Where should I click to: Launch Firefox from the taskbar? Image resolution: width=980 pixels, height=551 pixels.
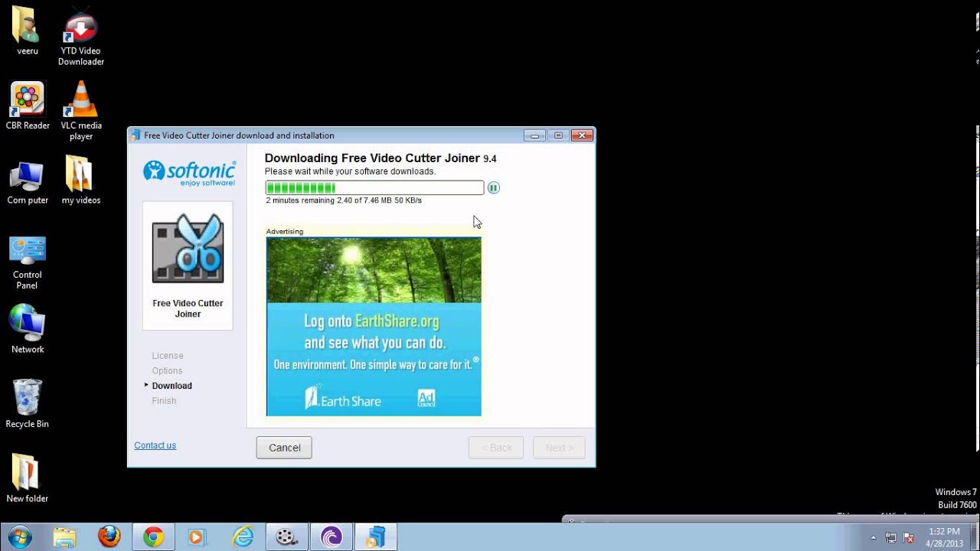(x=109, y=537)
